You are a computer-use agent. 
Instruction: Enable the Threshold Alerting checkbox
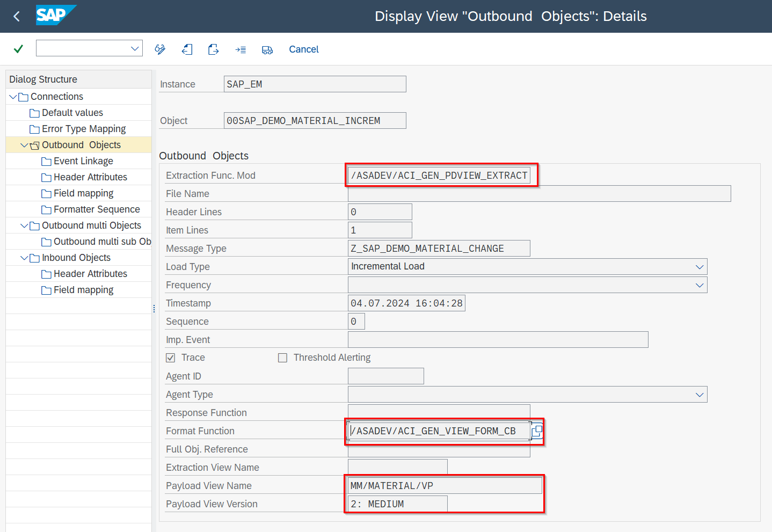pos(282,358)
